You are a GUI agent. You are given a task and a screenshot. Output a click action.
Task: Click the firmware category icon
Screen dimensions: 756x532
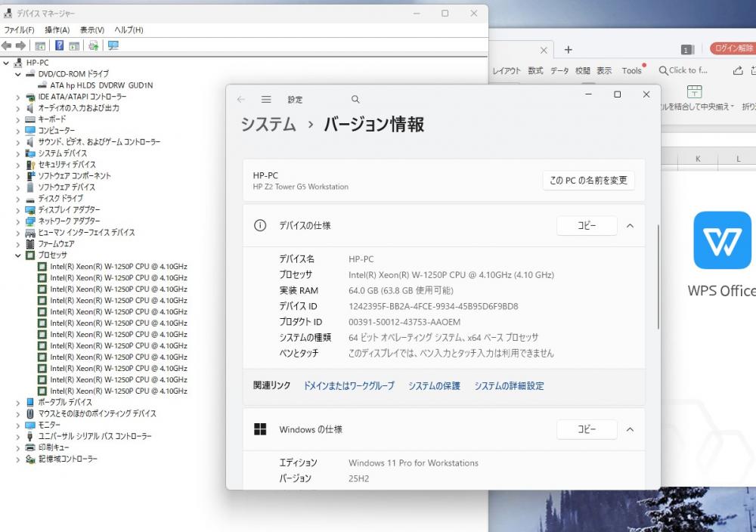[30, 244]
